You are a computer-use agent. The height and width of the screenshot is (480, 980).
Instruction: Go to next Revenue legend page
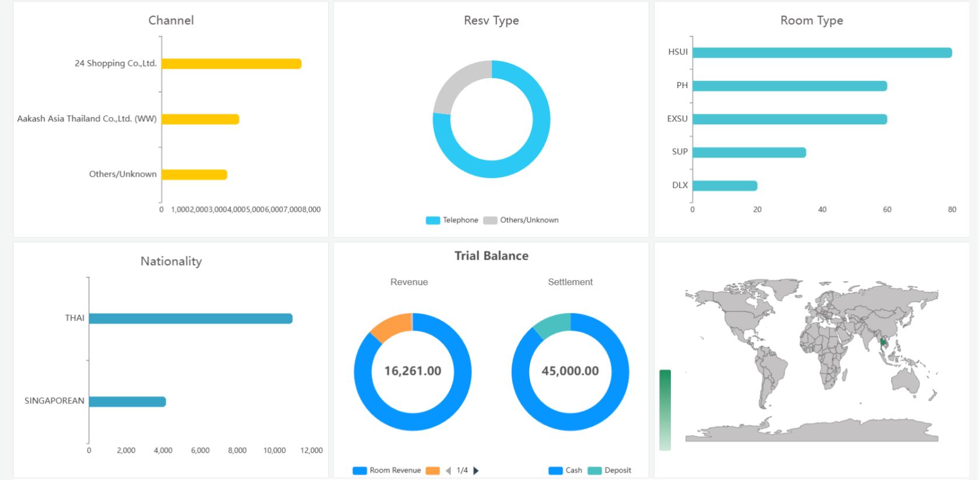tap(476, 471)
